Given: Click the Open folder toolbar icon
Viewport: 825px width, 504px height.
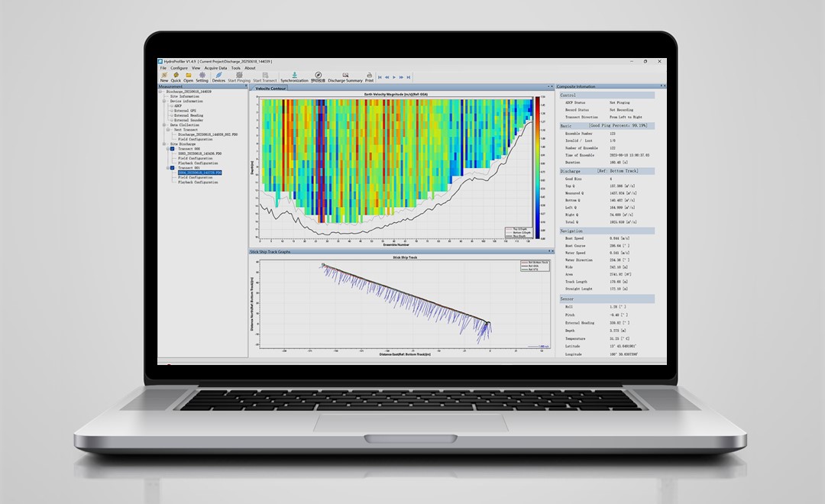Looking at the screenshot, I should click(189, 76).
